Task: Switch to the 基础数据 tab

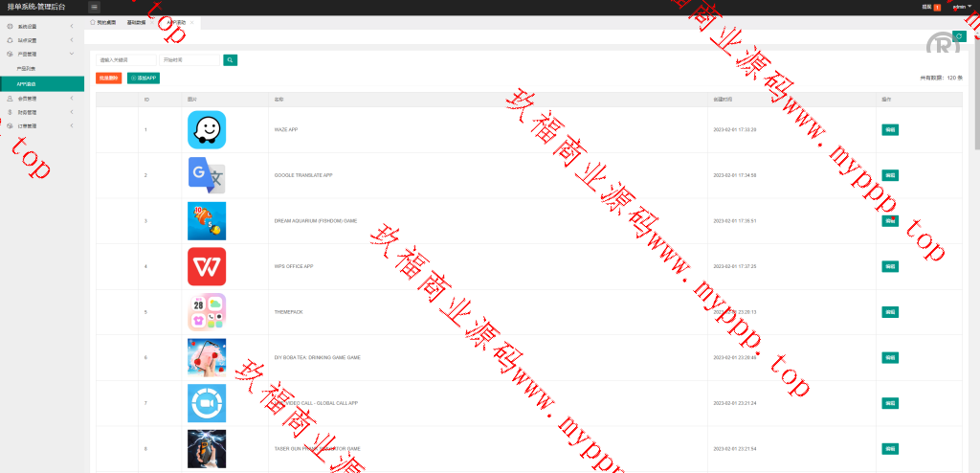Action: [x=136, y=22]
